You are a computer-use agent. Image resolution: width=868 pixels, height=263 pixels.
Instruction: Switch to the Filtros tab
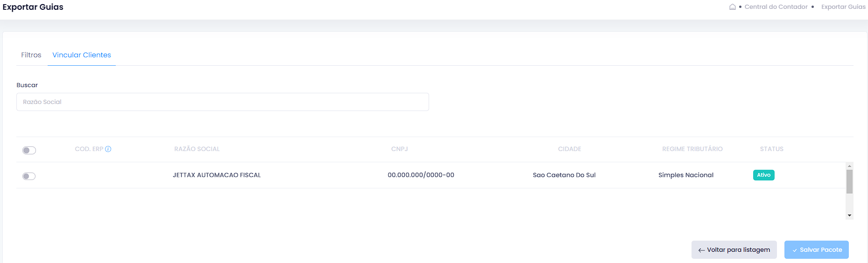tap(31, 55)
